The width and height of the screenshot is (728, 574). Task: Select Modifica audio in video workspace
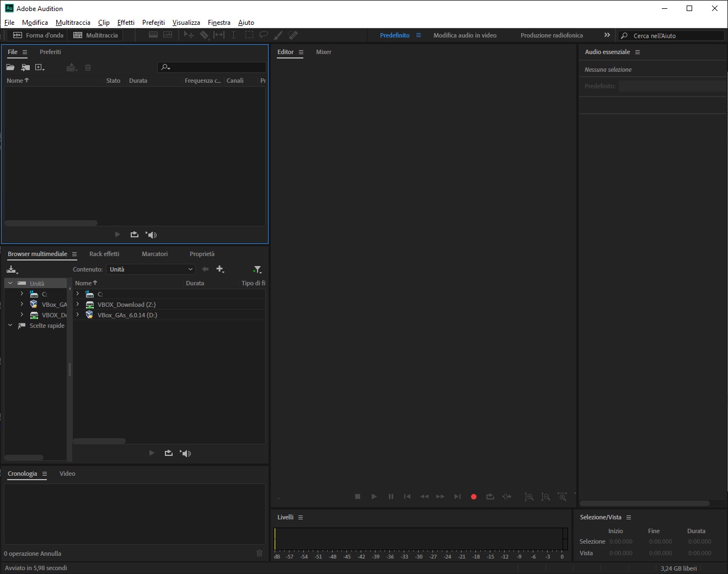pos(464,35)
